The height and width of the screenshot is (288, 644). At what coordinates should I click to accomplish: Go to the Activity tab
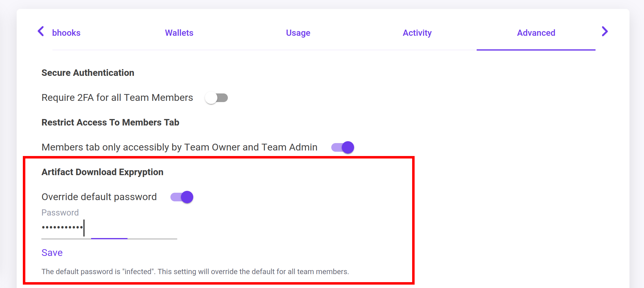417,33
